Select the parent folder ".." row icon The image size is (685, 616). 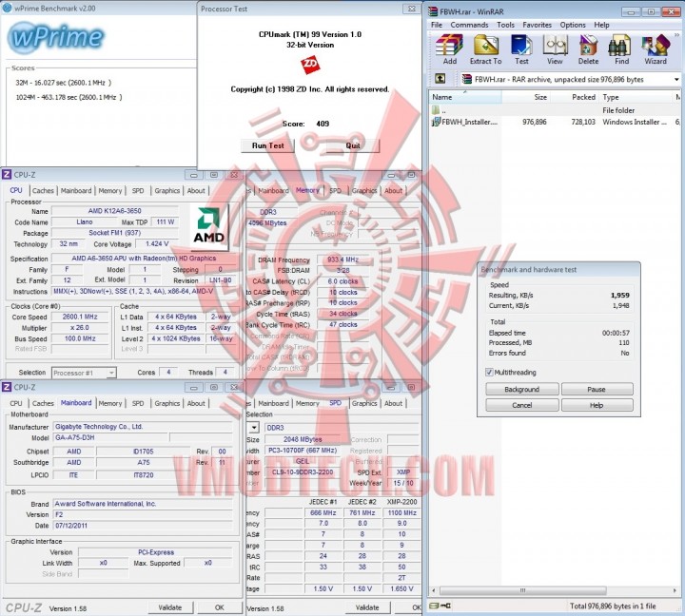point(435,110)
